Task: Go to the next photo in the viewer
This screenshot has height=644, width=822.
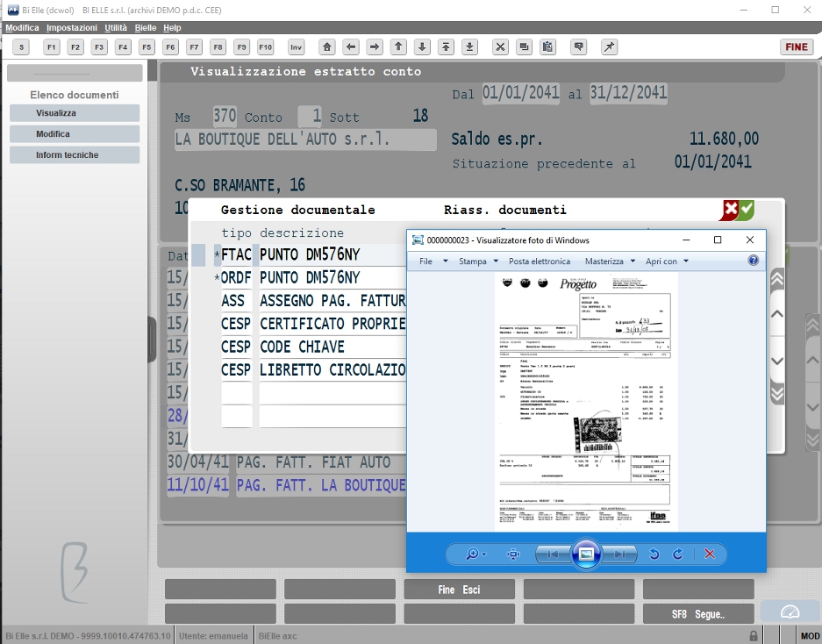Action: click(x=619, y=554)
